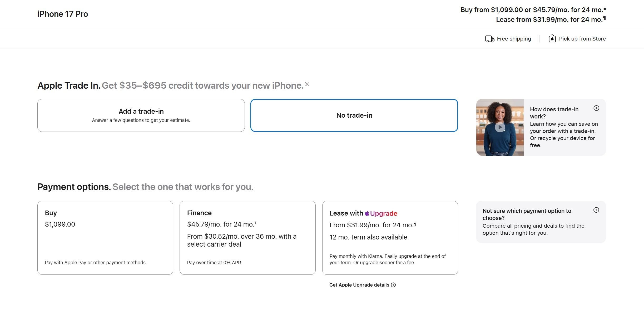This screenshot has width=644, height=310.
Task: Open the Get Apple Upgrade details plus icon
Action: (x=393, y=285)
